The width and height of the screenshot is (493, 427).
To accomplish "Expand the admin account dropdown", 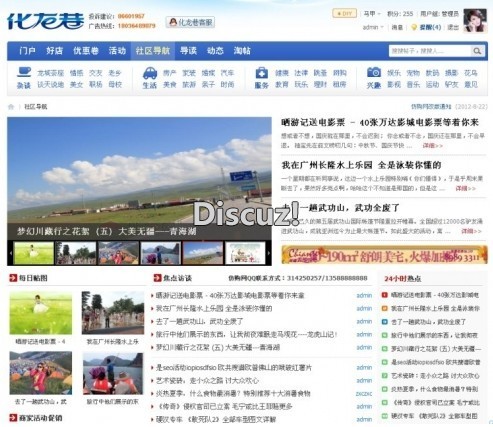I will tap(373, 27).
